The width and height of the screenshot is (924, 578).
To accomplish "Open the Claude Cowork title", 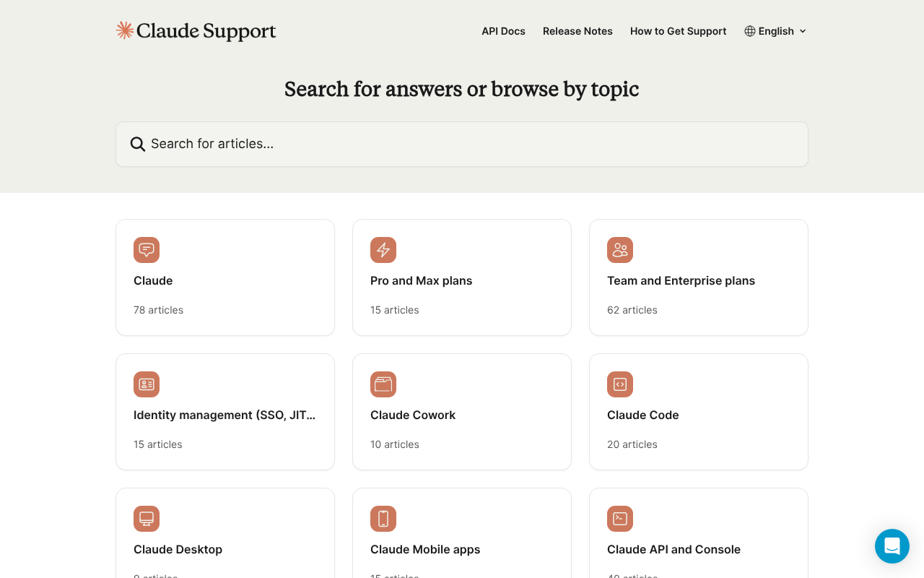I will click(413, 415).
